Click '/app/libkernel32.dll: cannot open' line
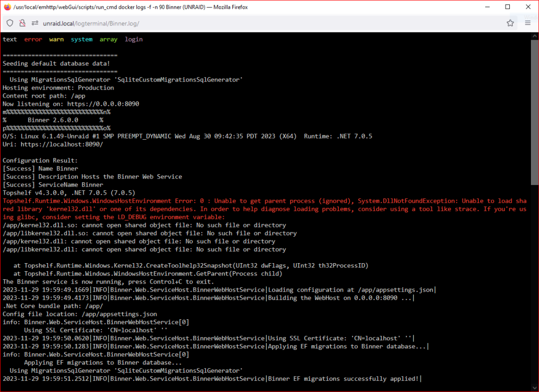This screenshot has height=392, width=539. tap(144, 249)
